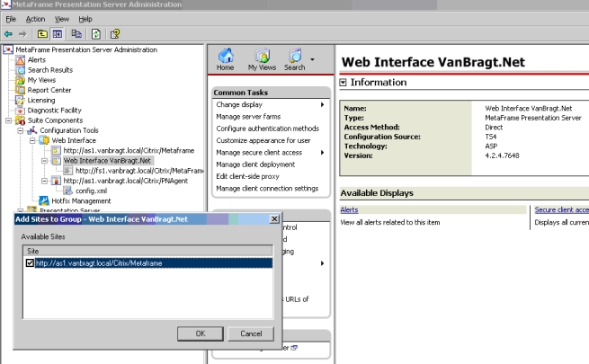
Task: Collapse the Web Interface VanBragt.Net node
Action: [x=44, y=161]
